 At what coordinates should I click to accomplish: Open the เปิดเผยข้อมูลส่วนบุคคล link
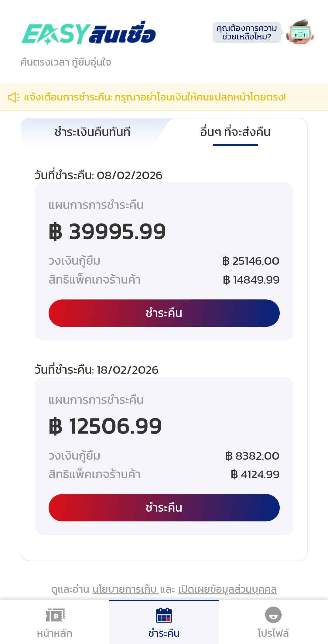click(227, 589)
